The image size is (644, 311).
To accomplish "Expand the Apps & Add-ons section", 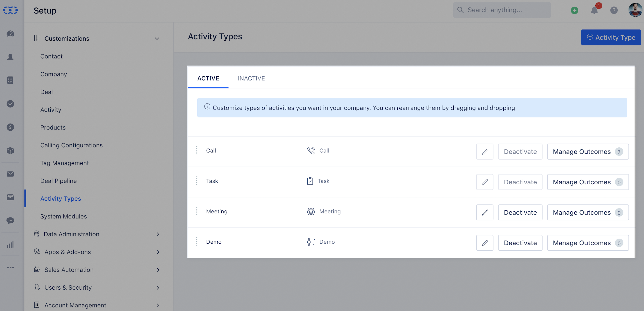I will pyautogui.click(x=158, y=252).
